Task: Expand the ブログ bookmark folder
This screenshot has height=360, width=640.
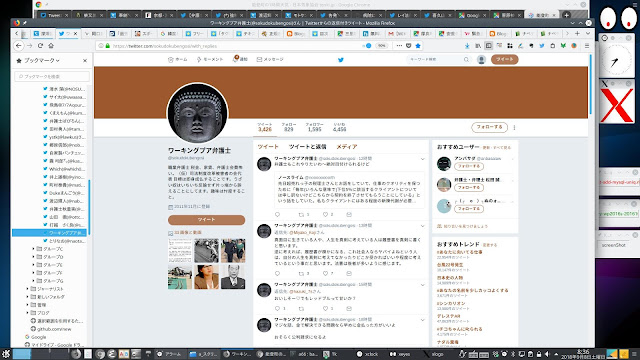Action: click(x=28, y=313)
